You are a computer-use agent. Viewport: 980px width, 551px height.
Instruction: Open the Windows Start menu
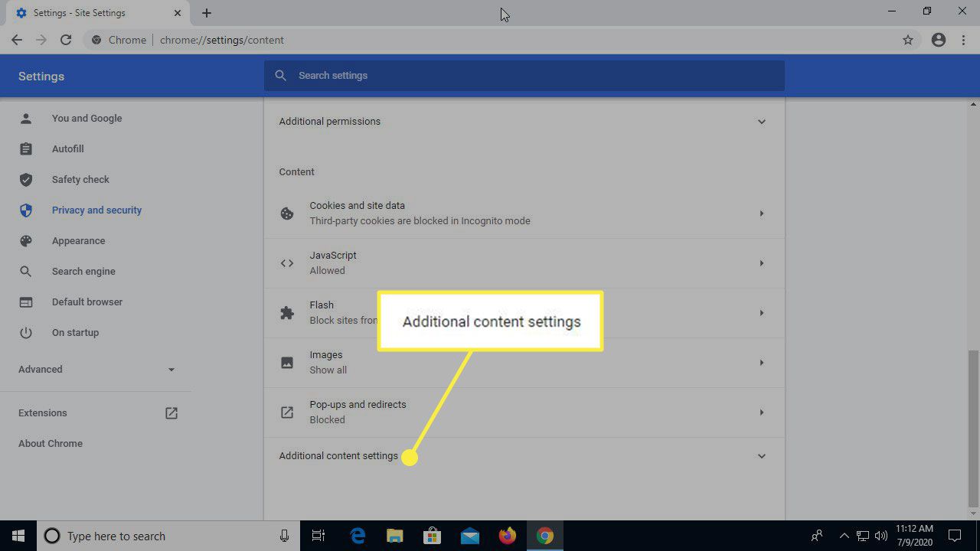tap(18, 536)
